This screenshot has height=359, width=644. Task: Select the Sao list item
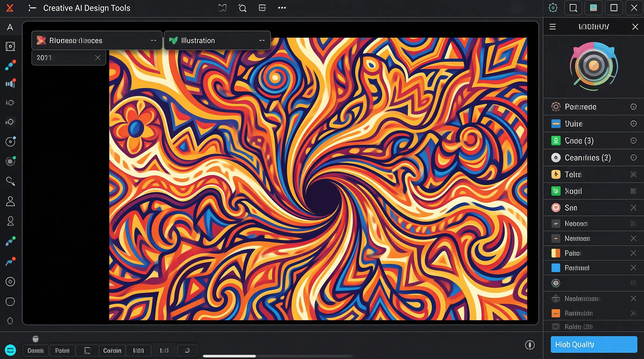pyautogui.click(x=593, y=208)
